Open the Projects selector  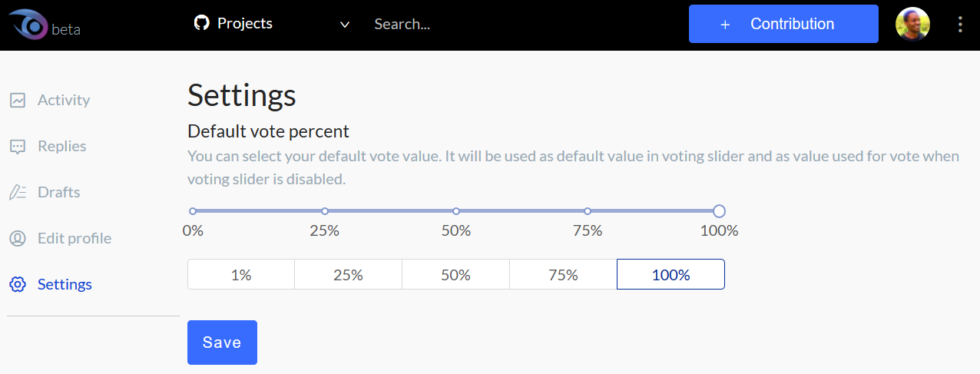tap(272, 24)
